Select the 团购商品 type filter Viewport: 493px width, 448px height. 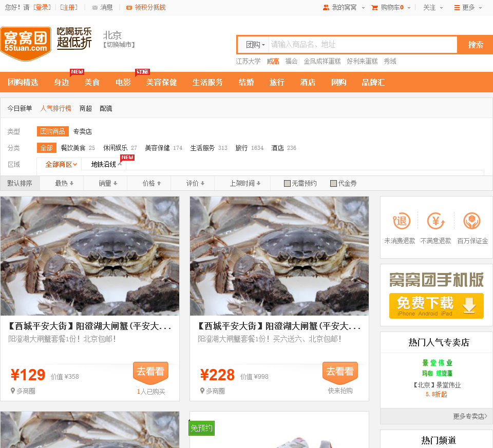(52, 131)
